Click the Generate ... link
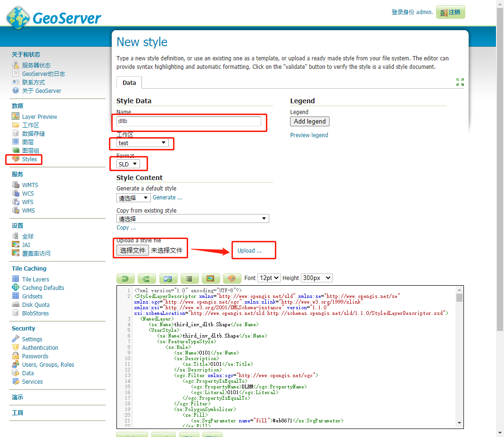The height and width of the screenshot is (437, 504). (167, 198)
